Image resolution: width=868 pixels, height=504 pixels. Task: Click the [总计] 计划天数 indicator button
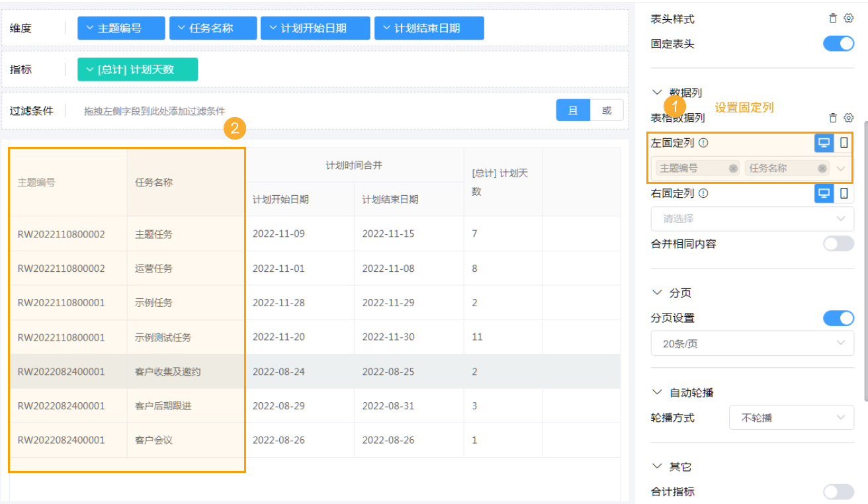[137, 69]
